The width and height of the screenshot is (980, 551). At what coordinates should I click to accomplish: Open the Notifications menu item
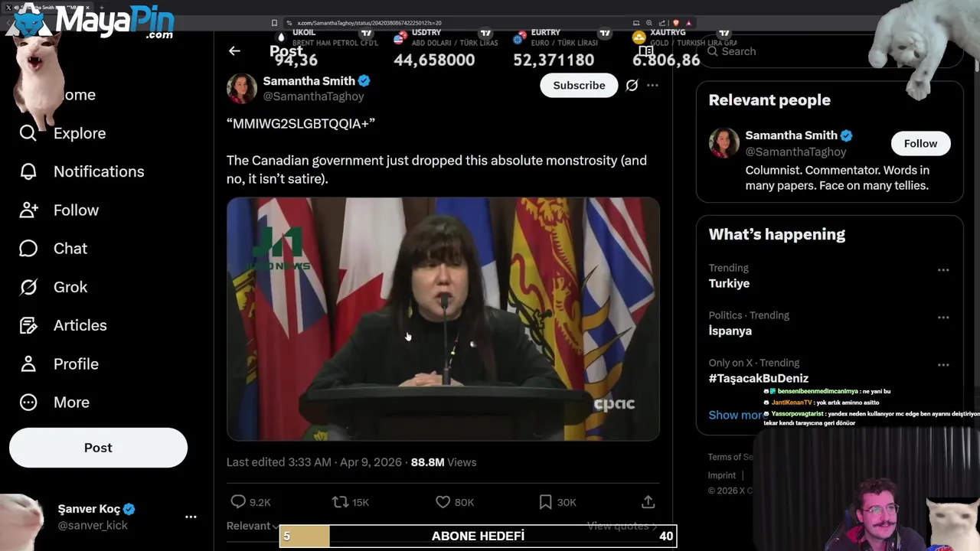[99, 171]
